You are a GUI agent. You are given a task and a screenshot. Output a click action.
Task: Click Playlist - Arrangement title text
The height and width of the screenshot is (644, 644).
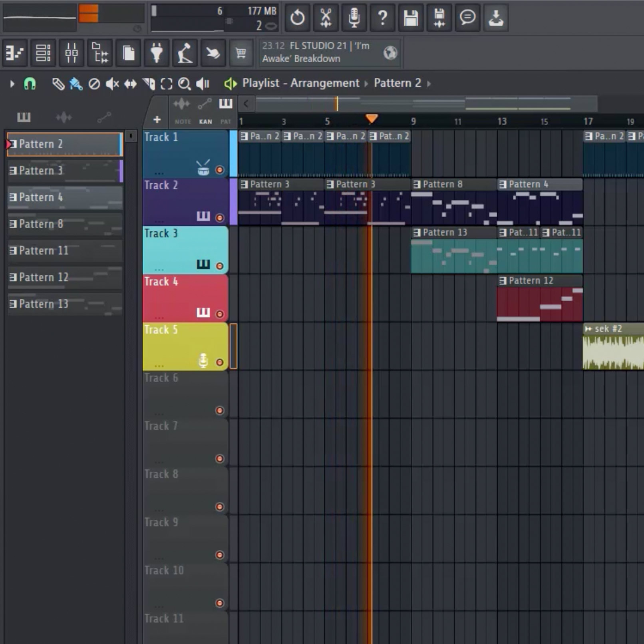(x=301, y=83)
